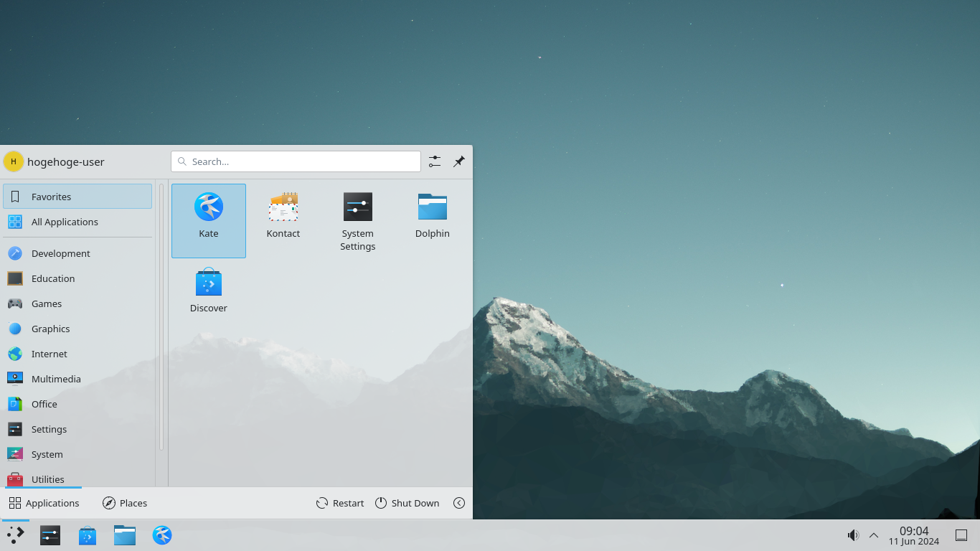Click the category list scrollbar
Viewport: 980px width, 551px height.
[x=161, y=316]
